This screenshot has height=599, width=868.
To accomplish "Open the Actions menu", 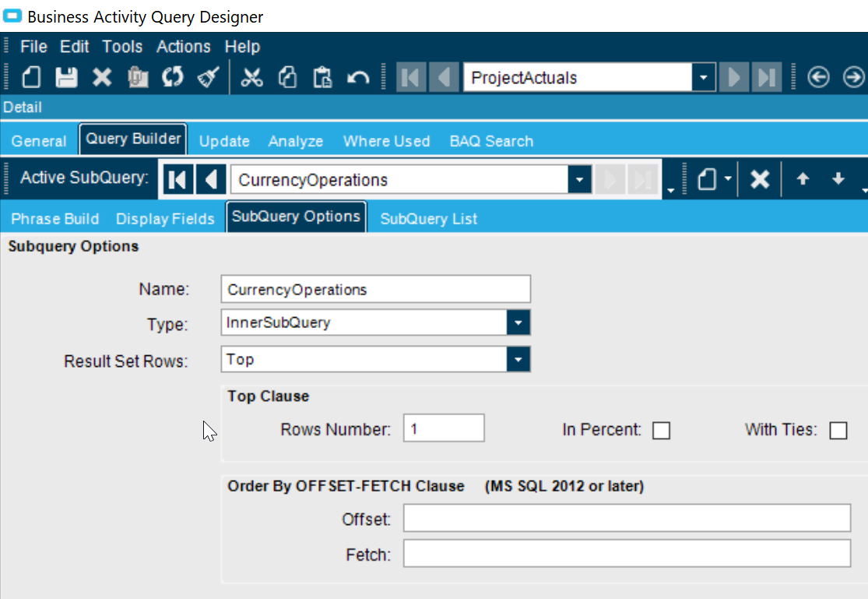I will click(183, 47).
